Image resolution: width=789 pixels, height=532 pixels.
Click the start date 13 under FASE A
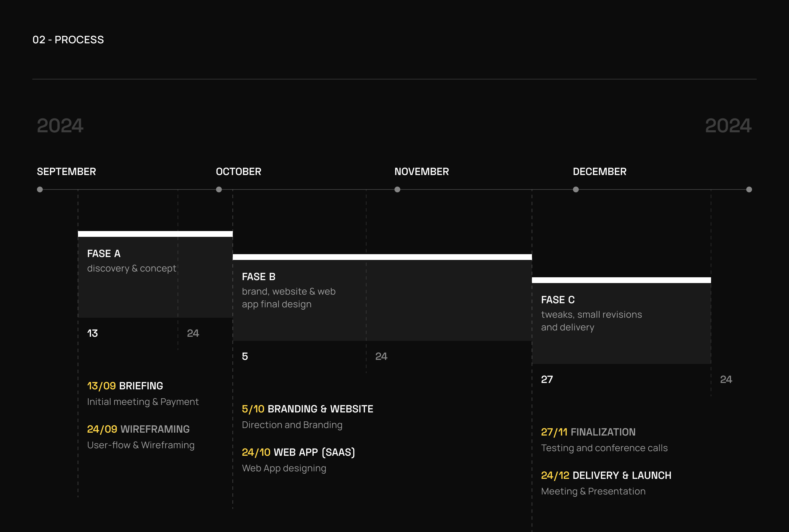tap(92, 333)
